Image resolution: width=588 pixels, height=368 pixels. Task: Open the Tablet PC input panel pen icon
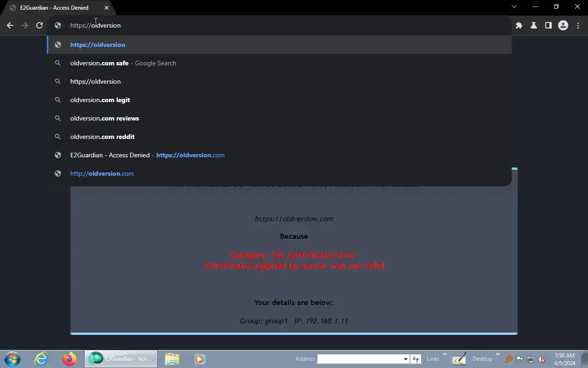[x=459, y=359]
